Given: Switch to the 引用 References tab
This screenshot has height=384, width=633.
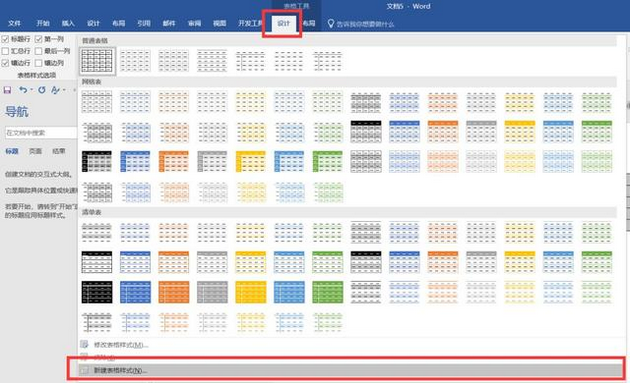Looking at the screenshot, I should point(144,23).
